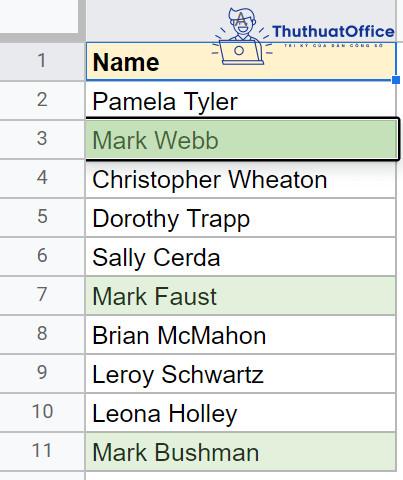
Task: Select the Dorothy Trapp cell
Action: click(241, 218)
